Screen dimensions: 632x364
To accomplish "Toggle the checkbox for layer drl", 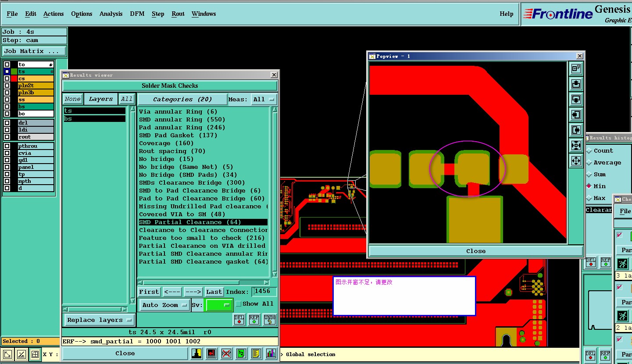I will (7, 123).
